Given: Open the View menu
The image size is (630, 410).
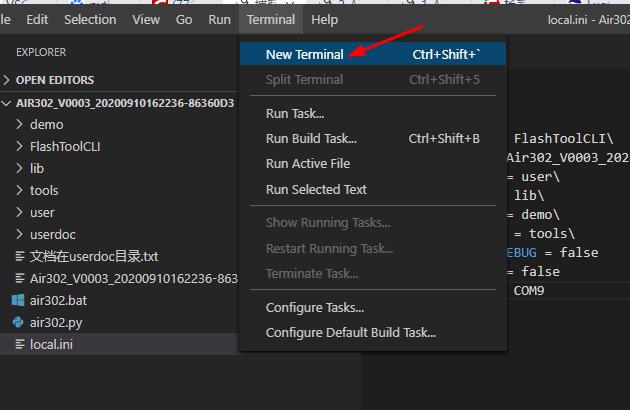Looking at the screenshot, I should (146, 19).
